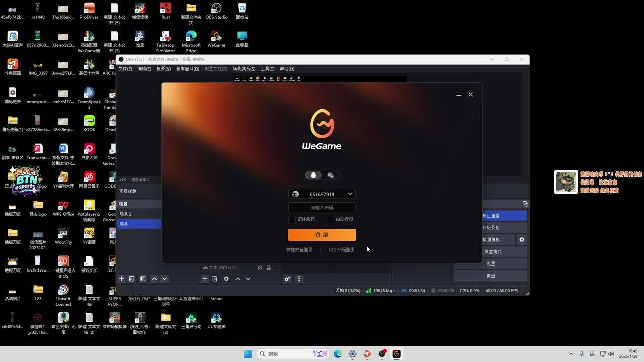Select the 场景 2 row in OBS scenes
The height and width of the screenshot is (362, 644).
click(x=139, y=214)
